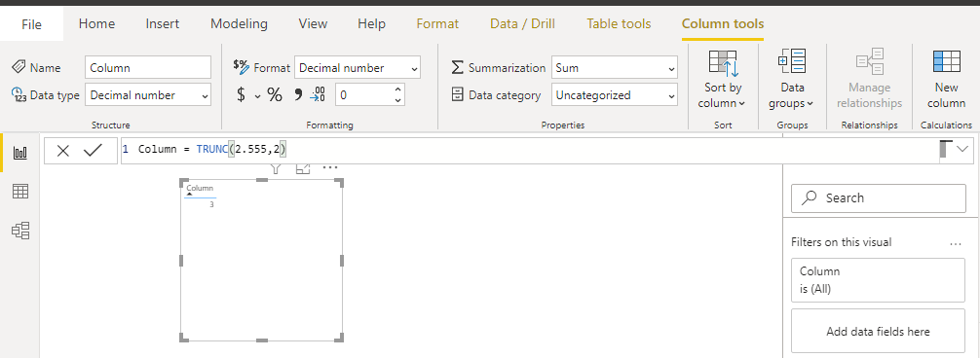Click the decimal places icon
Screen dimensions: 980x358
coord(318,94)
